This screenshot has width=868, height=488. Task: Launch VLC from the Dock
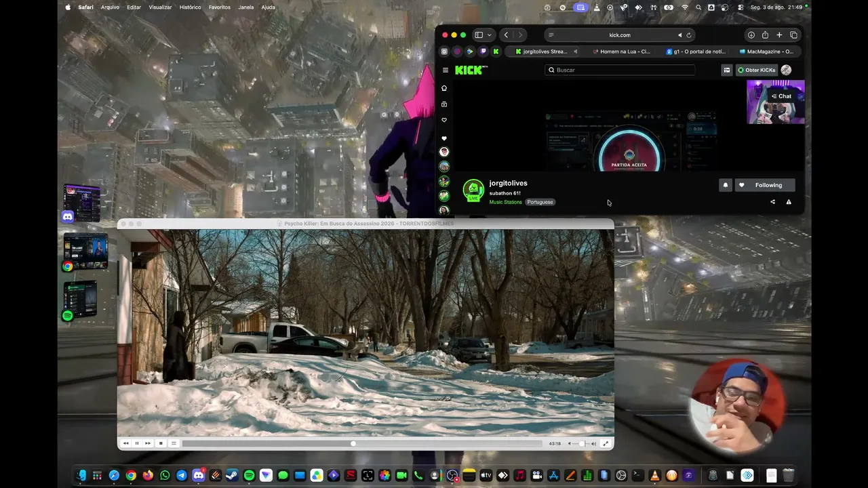tap(654, 476)
